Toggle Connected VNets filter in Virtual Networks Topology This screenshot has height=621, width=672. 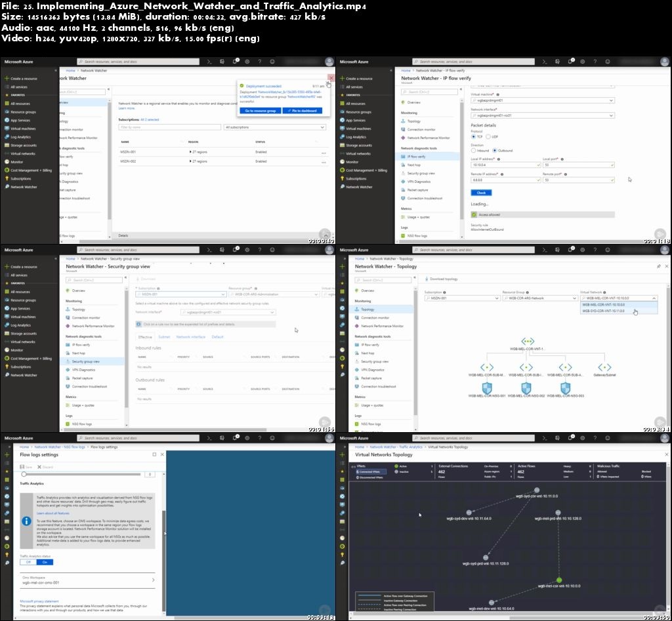tap(371, 471)
